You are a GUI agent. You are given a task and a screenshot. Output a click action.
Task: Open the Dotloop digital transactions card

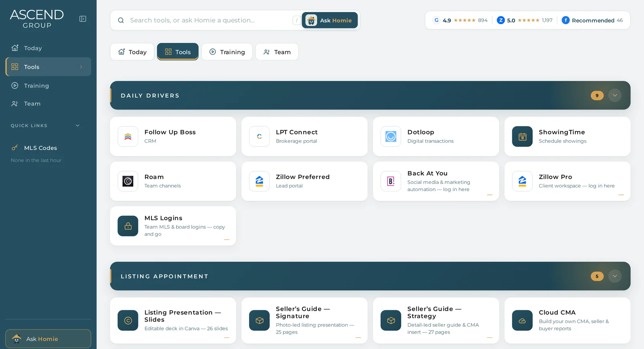click(436, 136)
